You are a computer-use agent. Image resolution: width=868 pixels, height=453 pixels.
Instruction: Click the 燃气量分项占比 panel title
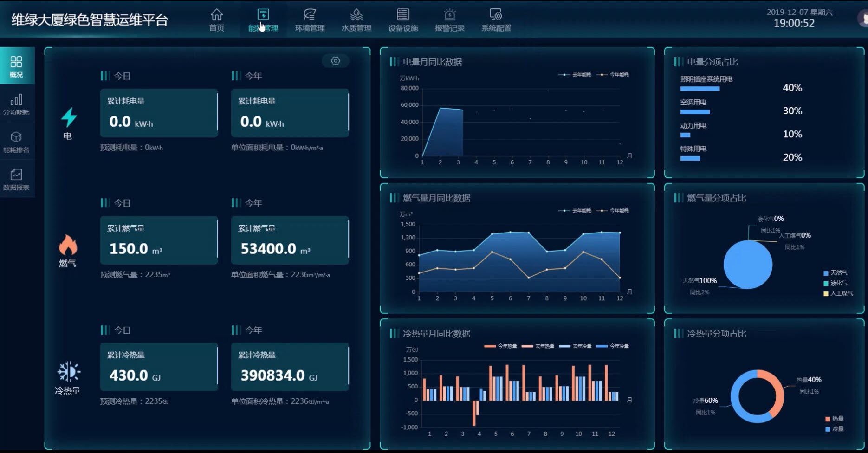pos(716,198)
